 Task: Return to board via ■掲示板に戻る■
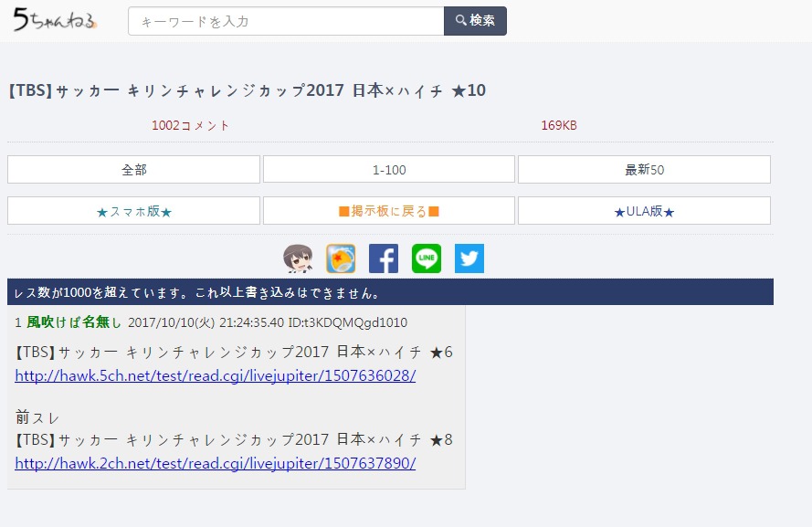(389, 211)
